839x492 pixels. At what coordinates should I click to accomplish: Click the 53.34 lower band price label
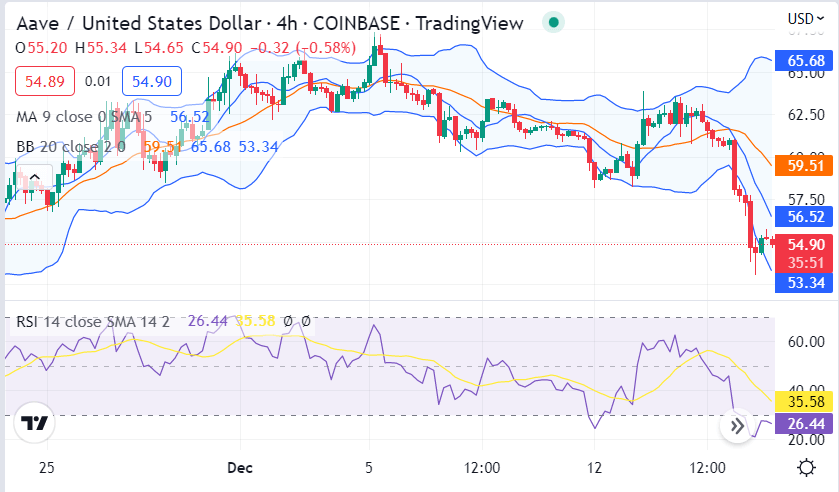(x=804, y=282)
